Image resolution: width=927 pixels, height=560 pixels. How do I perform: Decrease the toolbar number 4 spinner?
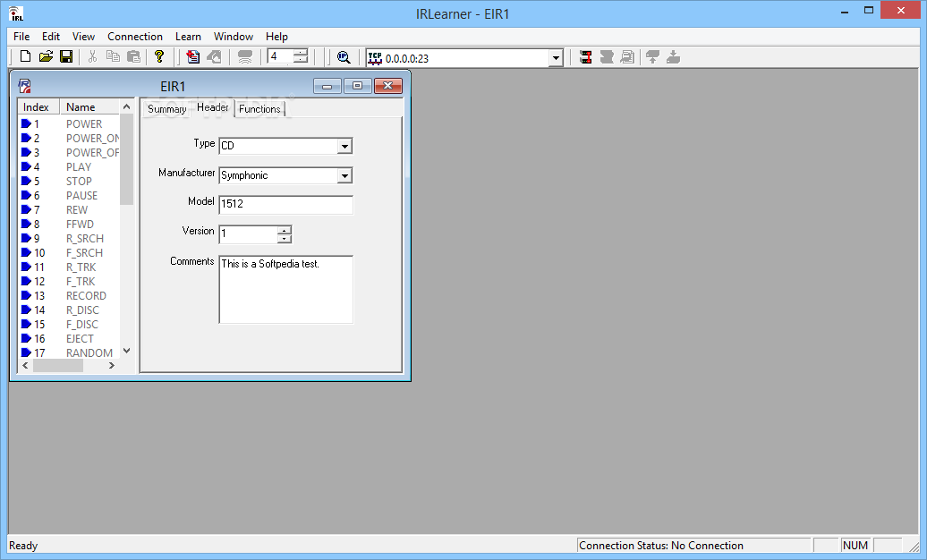point(301,60)
